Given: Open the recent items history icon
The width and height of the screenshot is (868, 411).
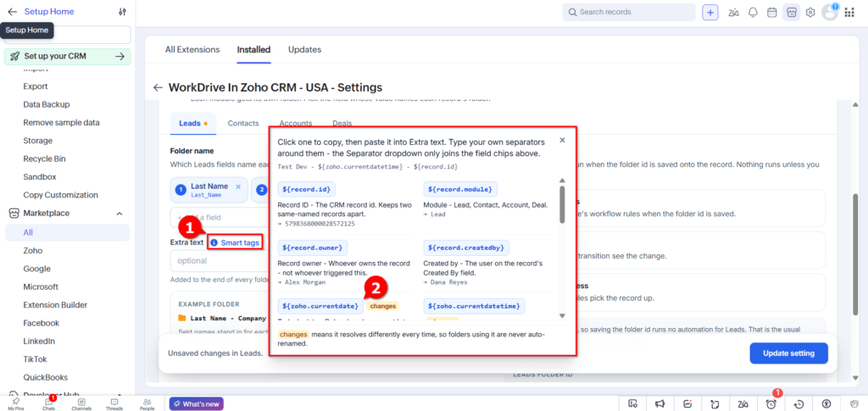Looking at the screenshot, I should tap(798, 404).
